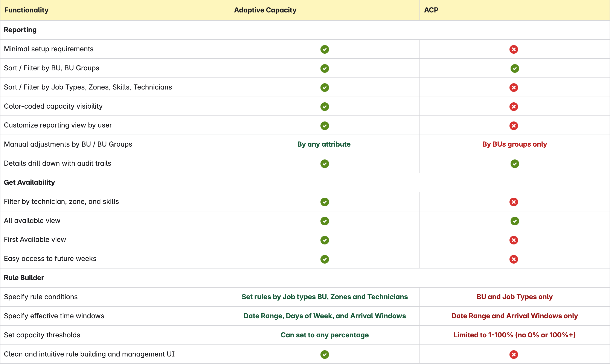610x364 pixels.
Task: Click ACP red X for Sort by Job Types
Action: [x=514, y=88]
